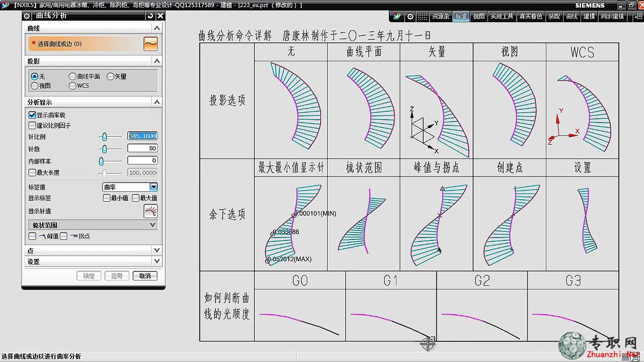Click the select curve icon beside 选择曲线或边
644x362 pixels.
click(x=151, y=44)
